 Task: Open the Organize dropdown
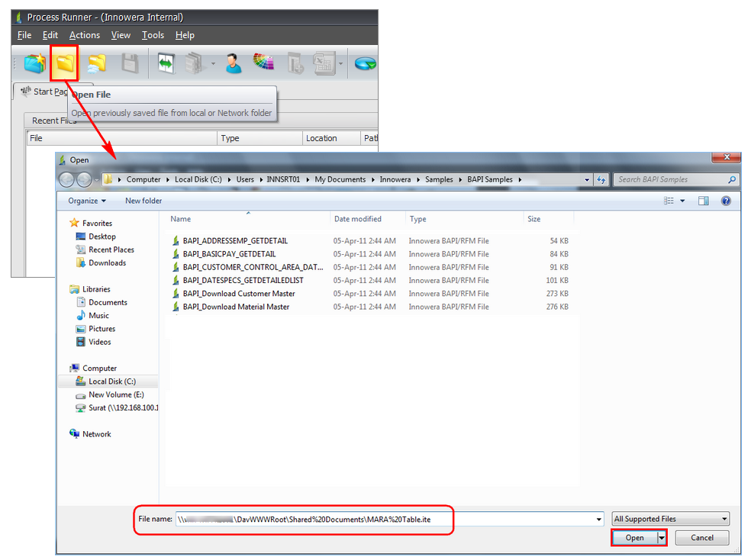tap(86, 201)
